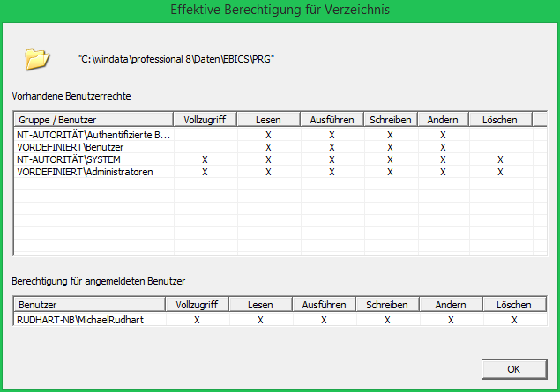The image size is (560, 392).
Task: Click Schreiben header in upper rights table
Action: 391,120
